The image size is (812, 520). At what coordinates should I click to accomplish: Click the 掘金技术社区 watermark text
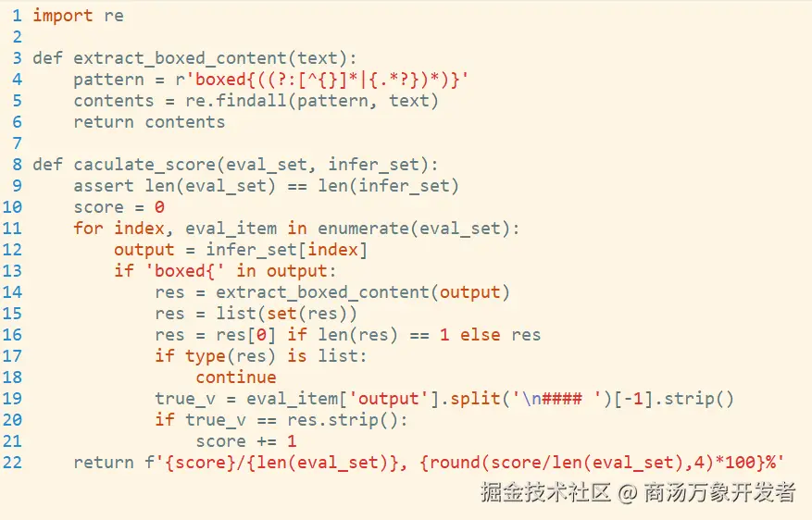click(x=546, y=491)
